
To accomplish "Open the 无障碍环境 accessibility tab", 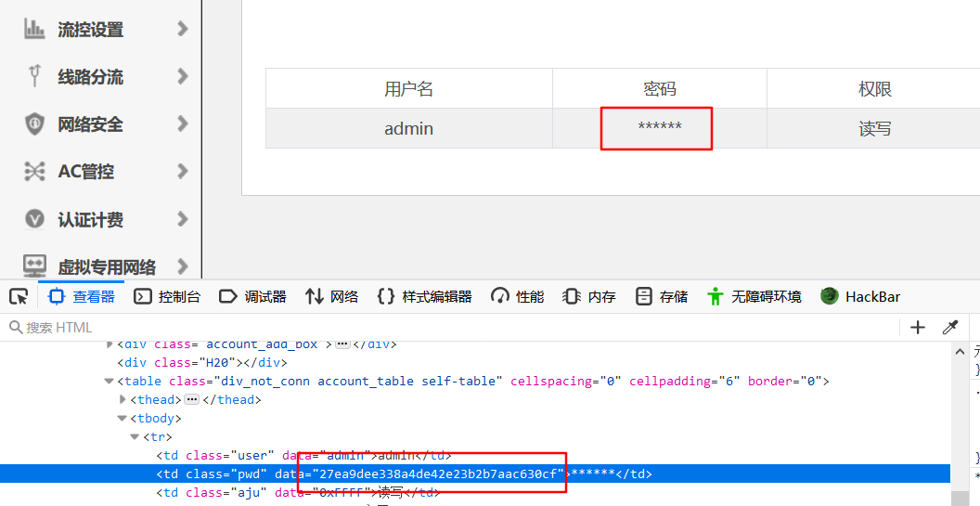I will point(754,297).
